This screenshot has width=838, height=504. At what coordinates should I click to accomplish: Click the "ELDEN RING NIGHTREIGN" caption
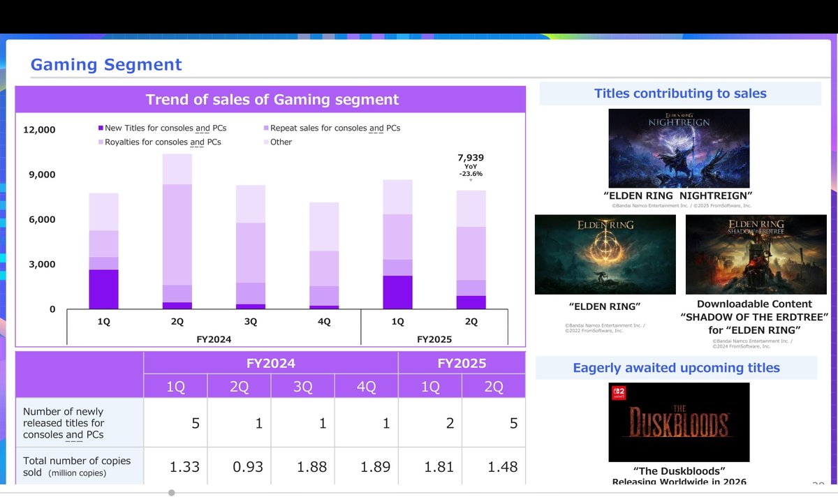tap(678, 195)
